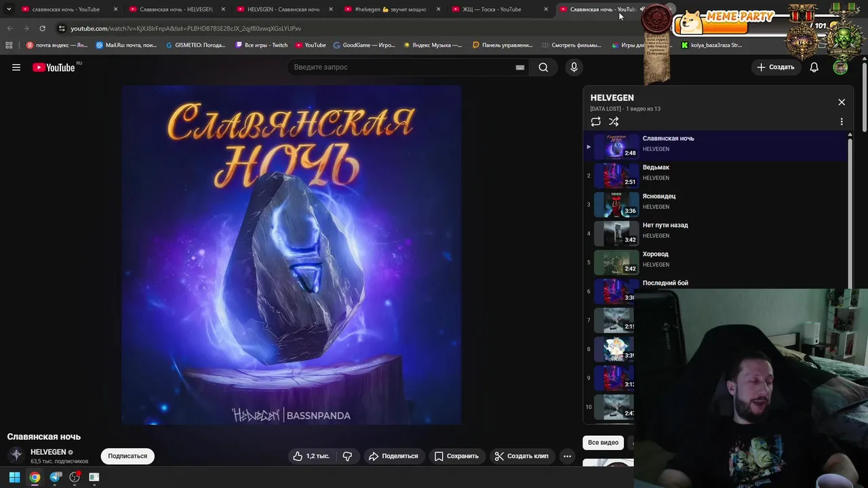This screenshot has height=488, width=868.
Task: Activate voice search microphone
Action: pyautogui.click(x=574, y=67)
